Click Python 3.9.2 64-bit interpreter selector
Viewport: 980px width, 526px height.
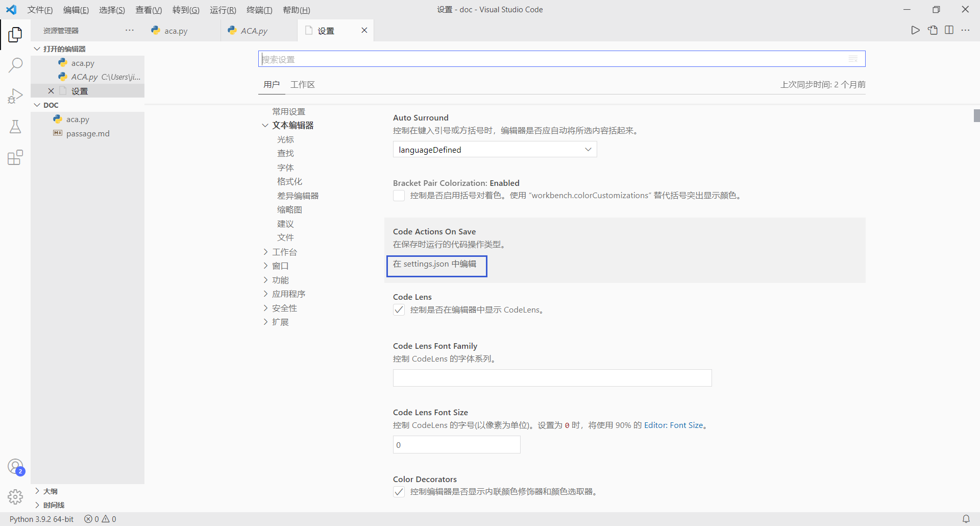pos(41,519)
